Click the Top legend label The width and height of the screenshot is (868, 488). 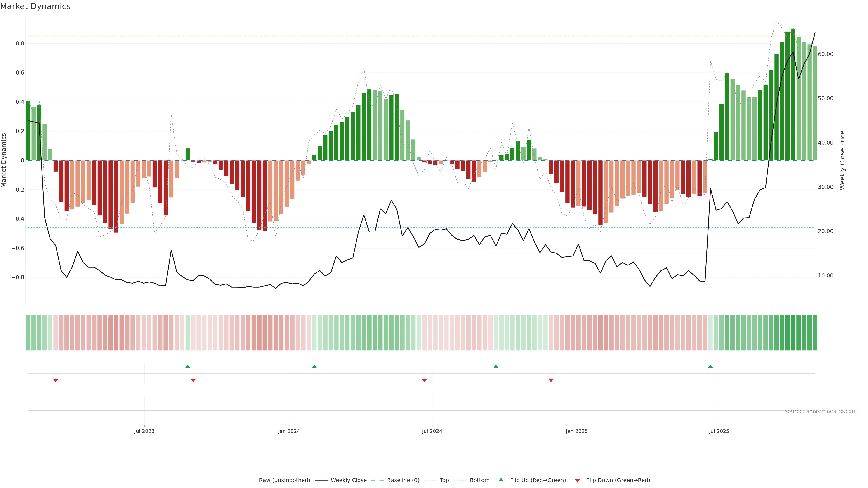[444, 480]
